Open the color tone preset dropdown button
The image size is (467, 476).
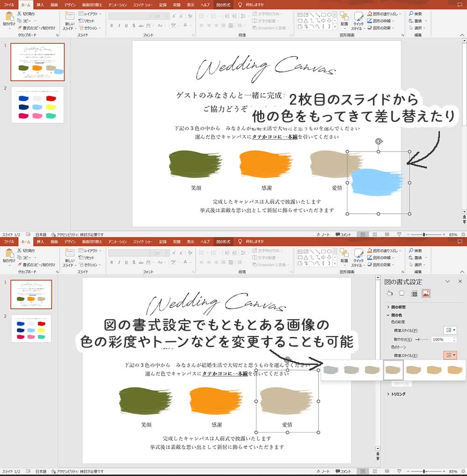(451, 356)
